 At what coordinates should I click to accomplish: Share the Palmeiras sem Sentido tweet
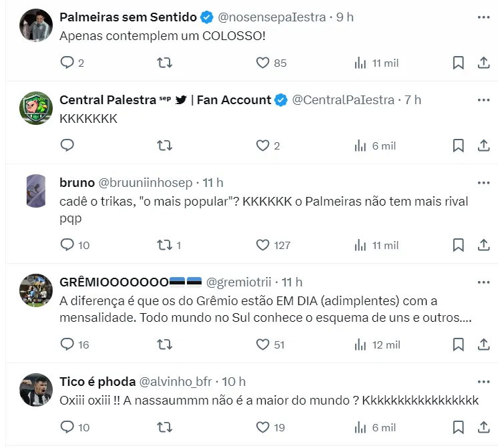click(484, 63)
